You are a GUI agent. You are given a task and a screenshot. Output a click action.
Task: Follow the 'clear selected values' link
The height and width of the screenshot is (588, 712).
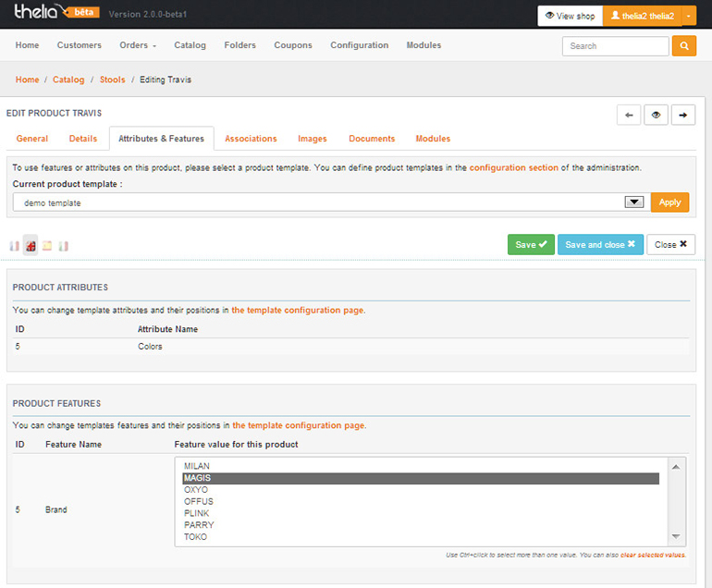[x=653, y=555]
